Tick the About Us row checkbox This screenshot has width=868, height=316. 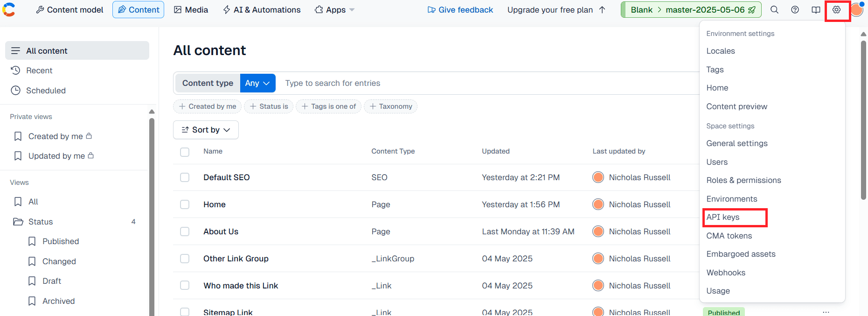[x=185, y=232]
